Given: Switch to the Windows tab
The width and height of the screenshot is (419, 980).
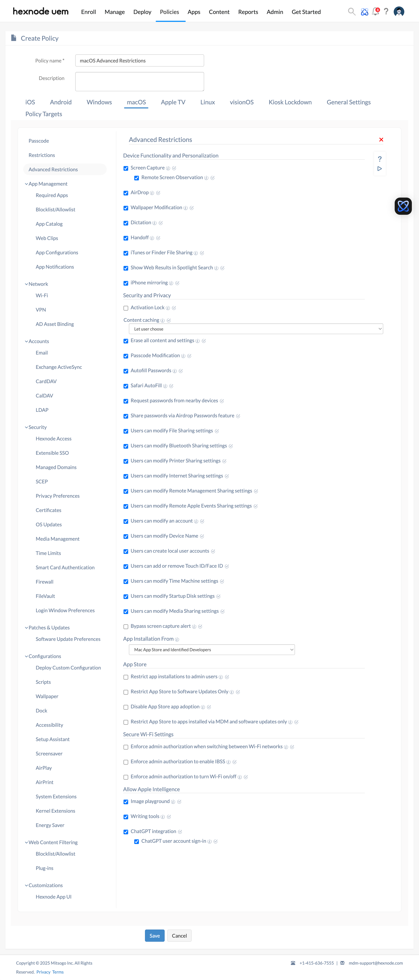Looking at the screenshot, I should 99,102.
